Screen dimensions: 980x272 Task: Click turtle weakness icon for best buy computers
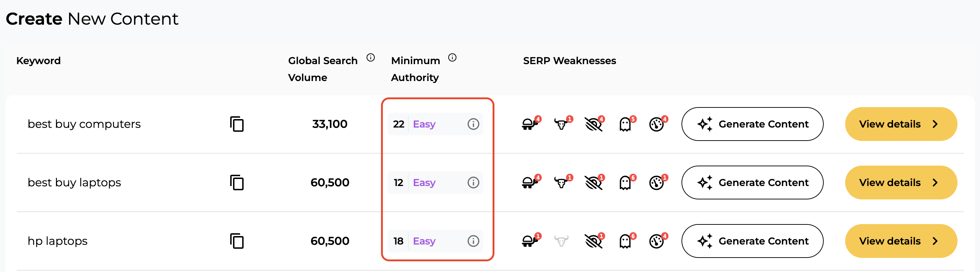pos(529,124)
